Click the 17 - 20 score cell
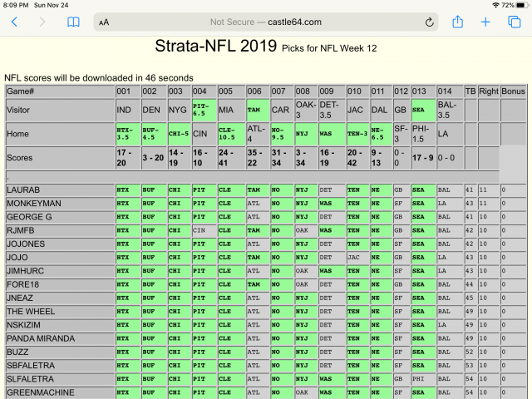 point(127,156)
